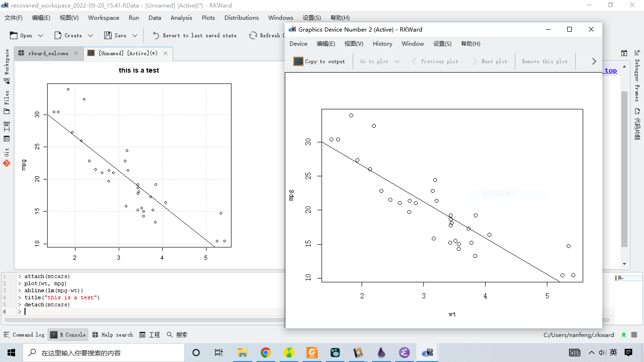Click the Open workspace folder icon

14,35
